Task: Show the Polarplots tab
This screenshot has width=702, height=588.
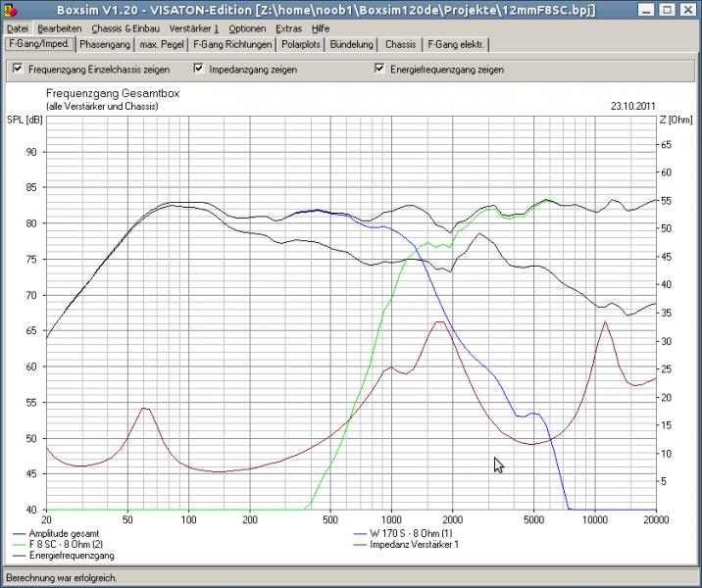Action: click(302, 45)
